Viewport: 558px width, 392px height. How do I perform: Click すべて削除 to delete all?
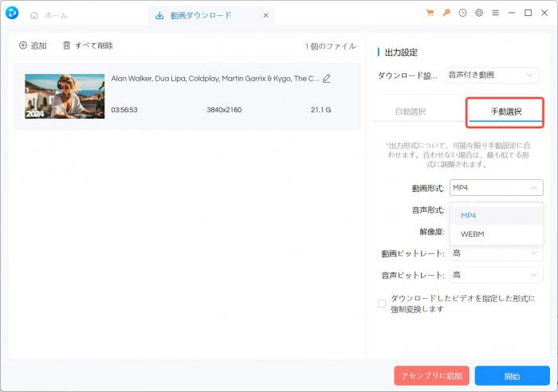(x=88, y=45)
